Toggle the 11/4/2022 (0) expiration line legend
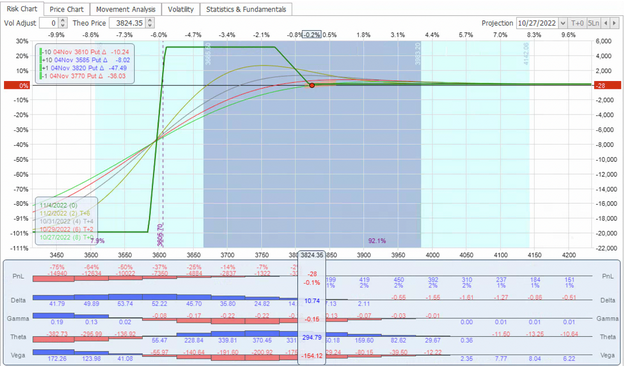The height and width of the screenshot is (370, 625). (x=59, y=205)
